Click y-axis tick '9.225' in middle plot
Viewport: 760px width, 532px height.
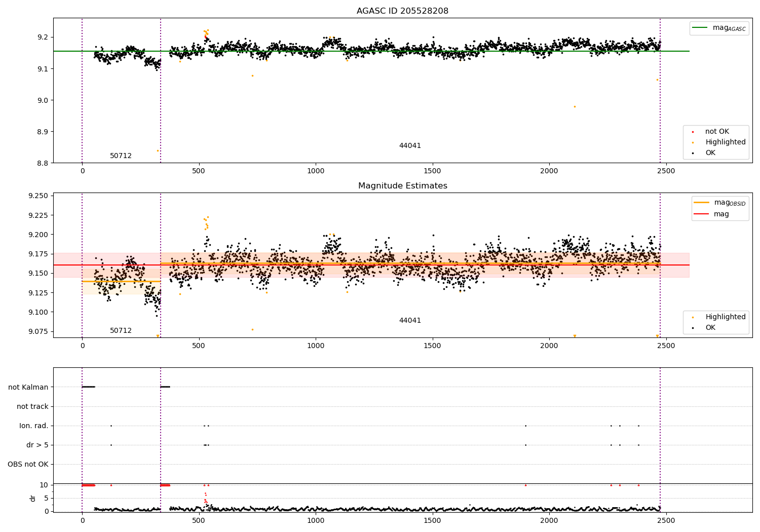39,215
